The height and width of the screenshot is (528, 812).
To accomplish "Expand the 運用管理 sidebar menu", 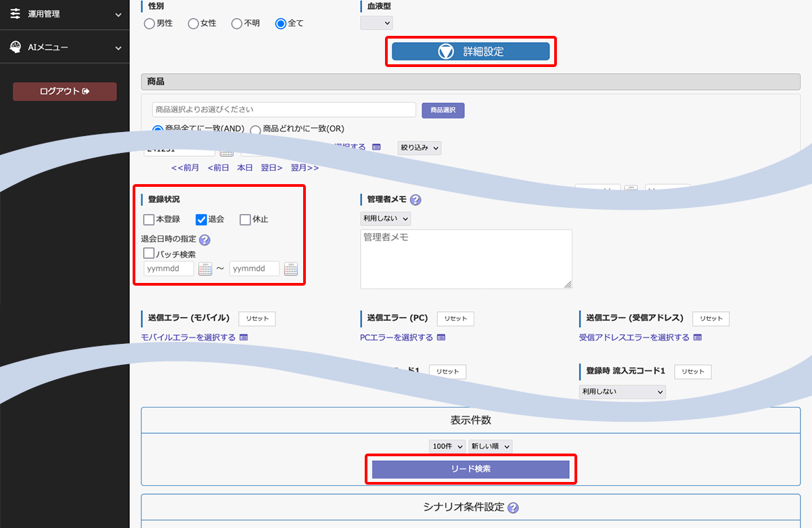I will pyautogui.click(x=64, y=14).
